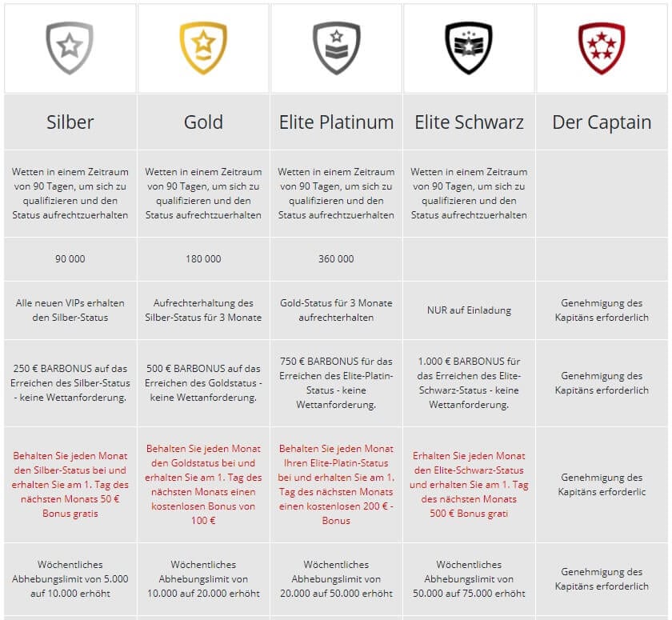Click red Silber monthly 50 € bonus text
The width and height of the screenshot is (672, 620).
click(70, 484)
